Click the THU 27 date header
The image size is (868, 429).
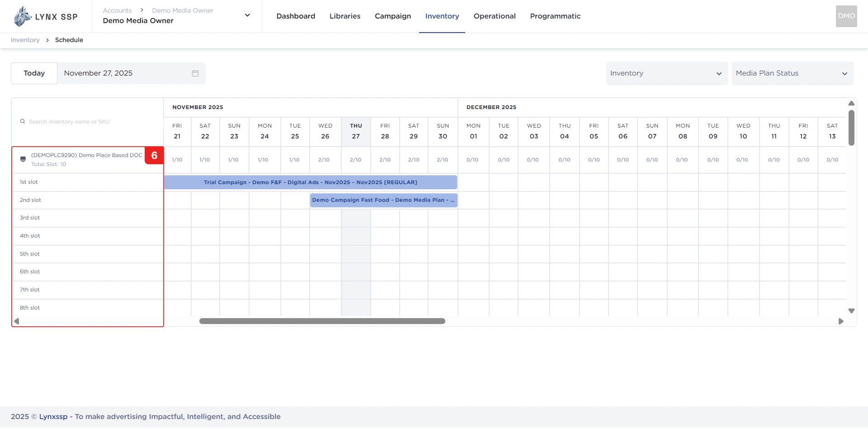click(x=356, y=131)
